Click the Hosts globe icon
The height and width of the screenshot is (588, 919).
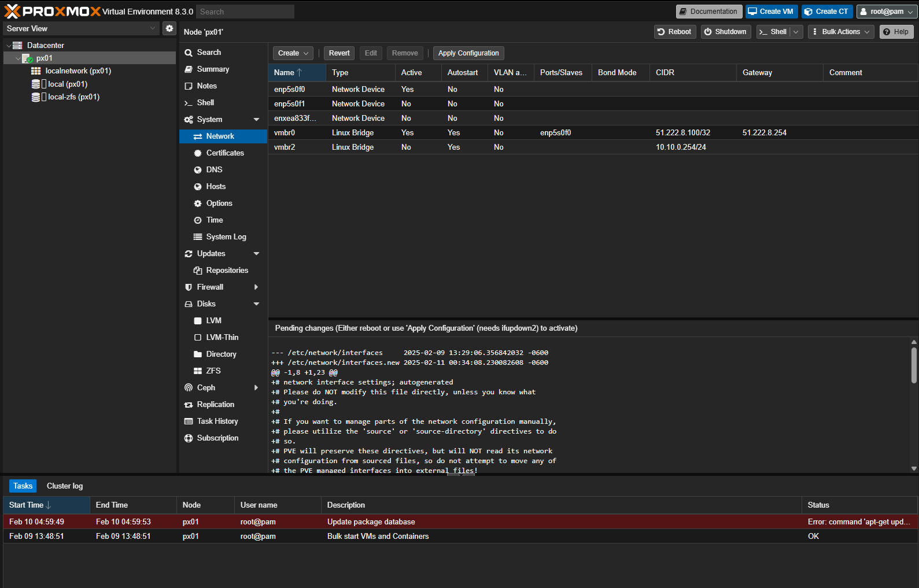click(198, 186)
